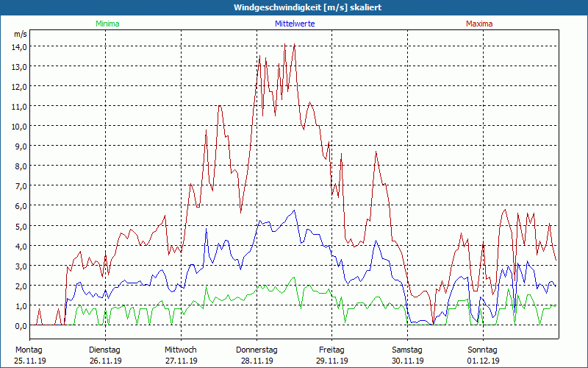Click the '5,0' y-axis value
This screenshot has height=368, width=588.
[x=21, y=227]
